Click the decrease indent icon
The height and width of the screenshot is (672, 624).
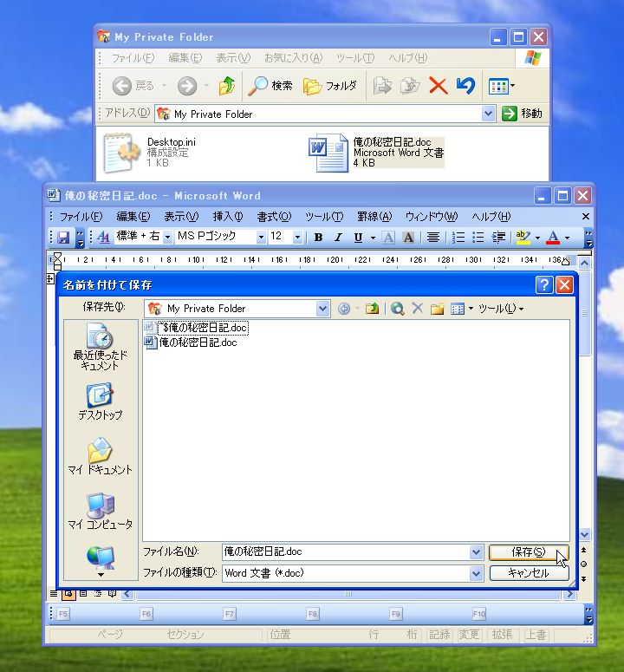pos(498,237)
